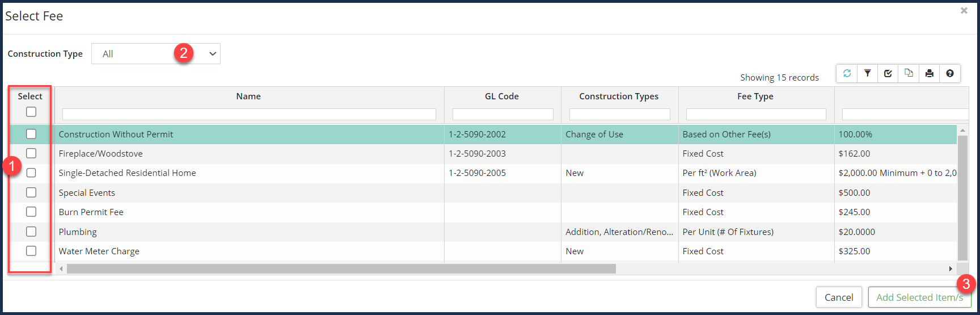
Task: Click the Name filter text field
Action: [249, 115]
